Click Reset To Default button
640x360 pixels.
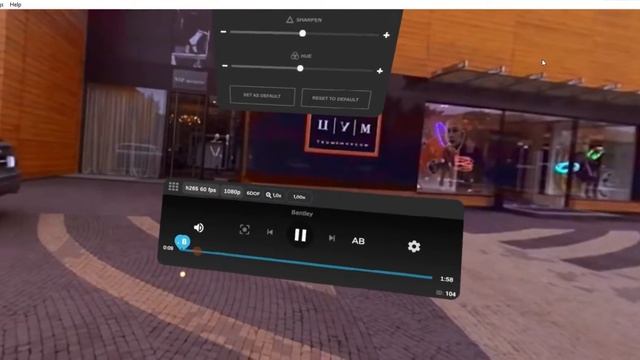point(336,99)
